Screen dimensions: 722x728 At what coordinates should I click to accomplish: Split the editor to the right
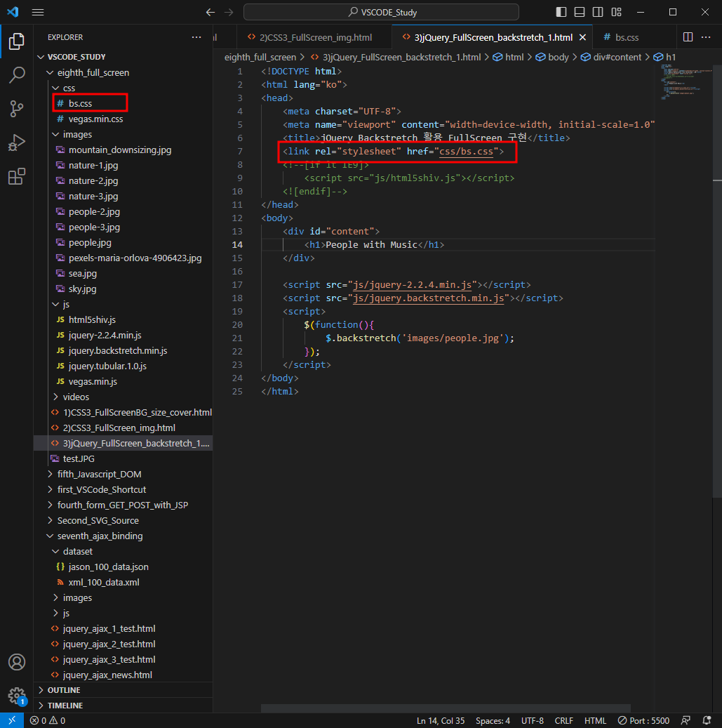click(688, 37)
